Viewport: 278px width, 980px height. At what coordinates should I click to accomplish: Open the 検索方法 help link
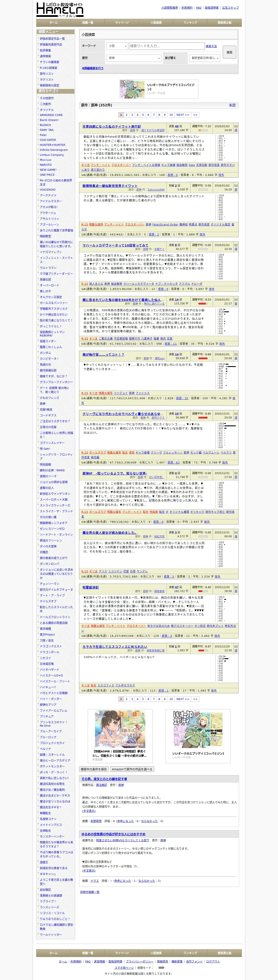[x=211, y=46]
